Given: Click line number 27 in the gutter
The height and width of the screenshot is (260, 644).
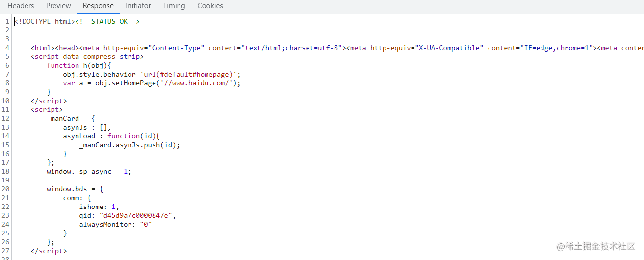Looking at the screenshot, I should coord(5,251).
